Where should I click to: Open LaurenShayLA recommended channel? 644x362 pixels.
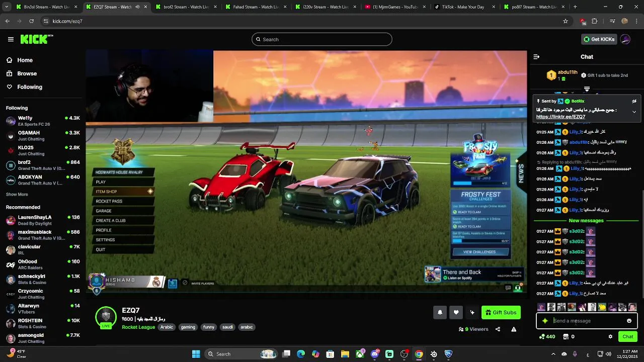pos(42,220)
